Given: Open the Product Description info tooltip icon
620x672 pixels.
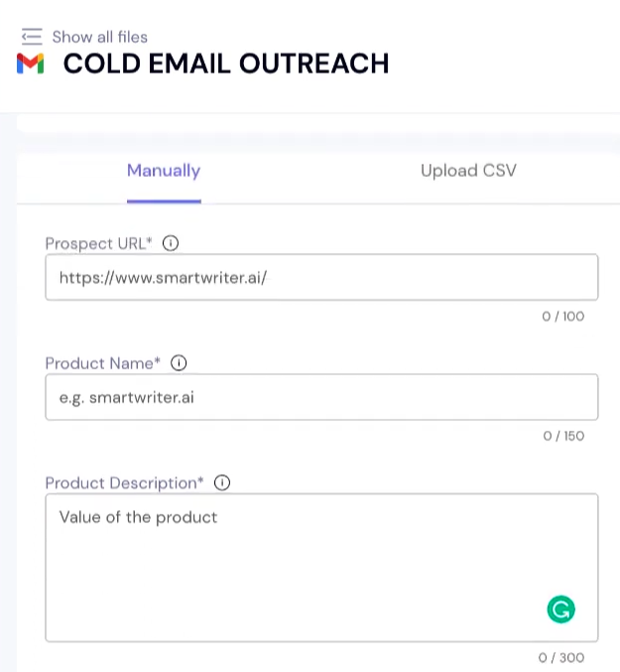Looking at the screenshot, I should click(x=222, y=483).
